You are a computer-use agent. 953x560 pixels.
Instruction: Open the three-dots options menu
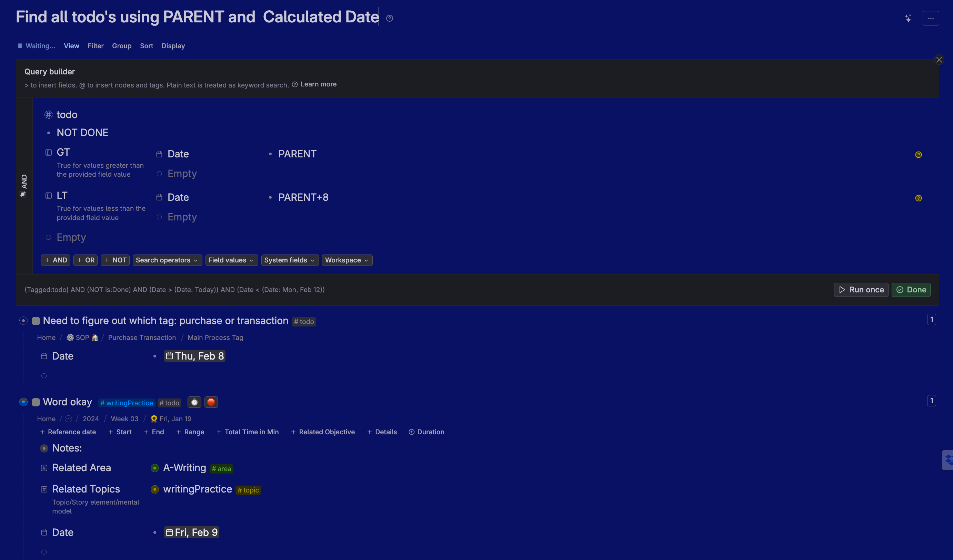coord(931,18)
